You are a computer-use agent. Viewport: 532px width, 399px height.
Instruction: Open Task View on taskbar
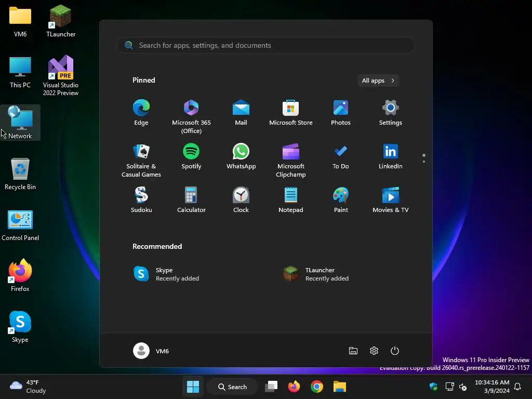click(271, 387)
